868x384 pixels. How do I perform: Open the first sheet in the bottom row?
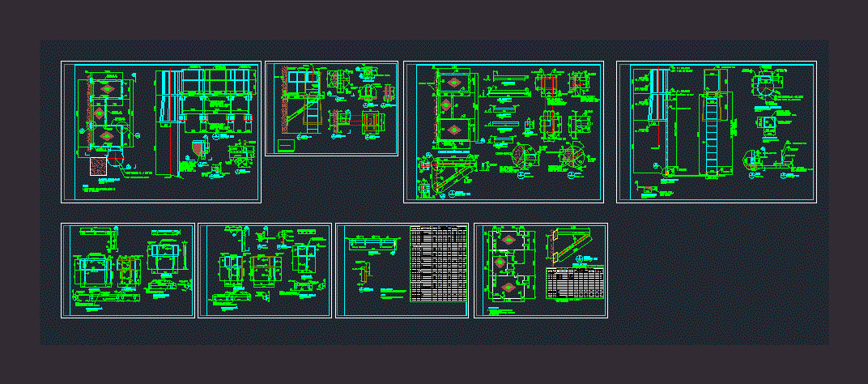(128, 271)
